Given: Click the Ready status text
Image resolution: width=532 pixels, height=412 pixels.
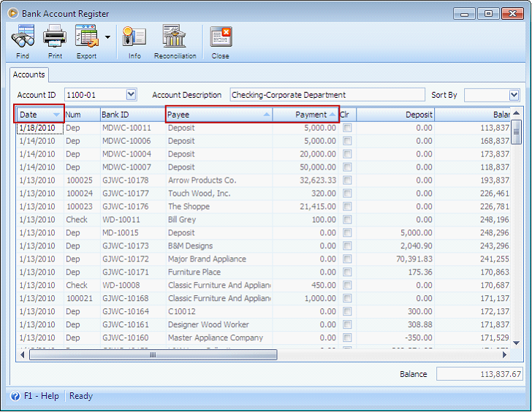Looking at the screenshot, I should 80,396.
